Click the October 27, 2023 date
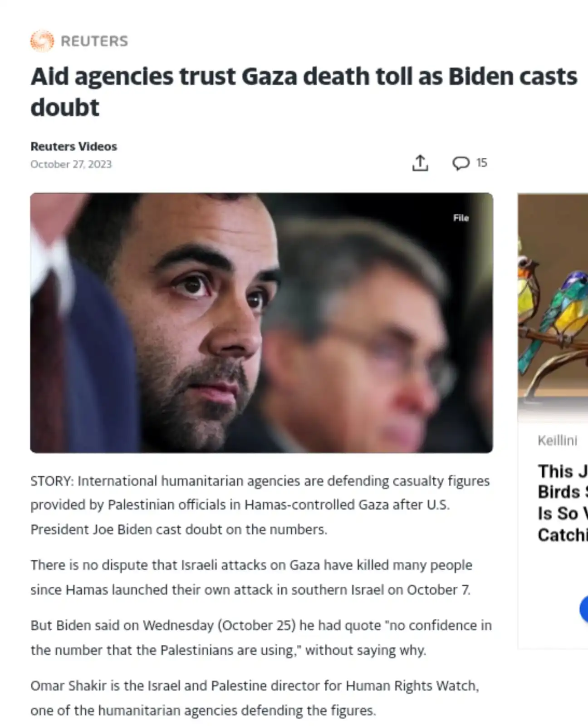This screenshot has width=588, height=726. click(71, 164)
